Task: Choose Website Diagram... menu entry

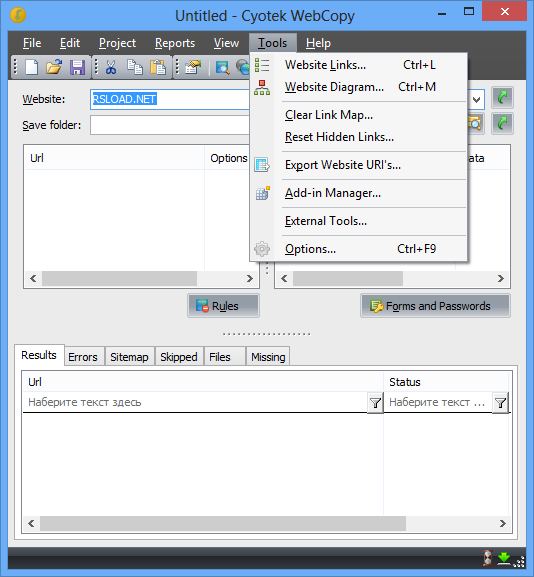Action: [x=359, y=87]
